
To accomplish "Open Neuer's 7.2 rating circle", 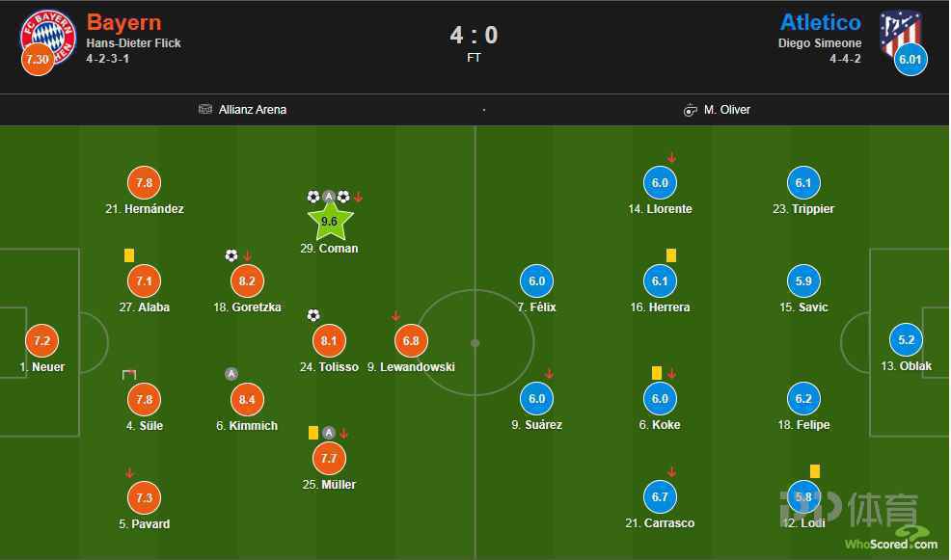I will (41, 340).
